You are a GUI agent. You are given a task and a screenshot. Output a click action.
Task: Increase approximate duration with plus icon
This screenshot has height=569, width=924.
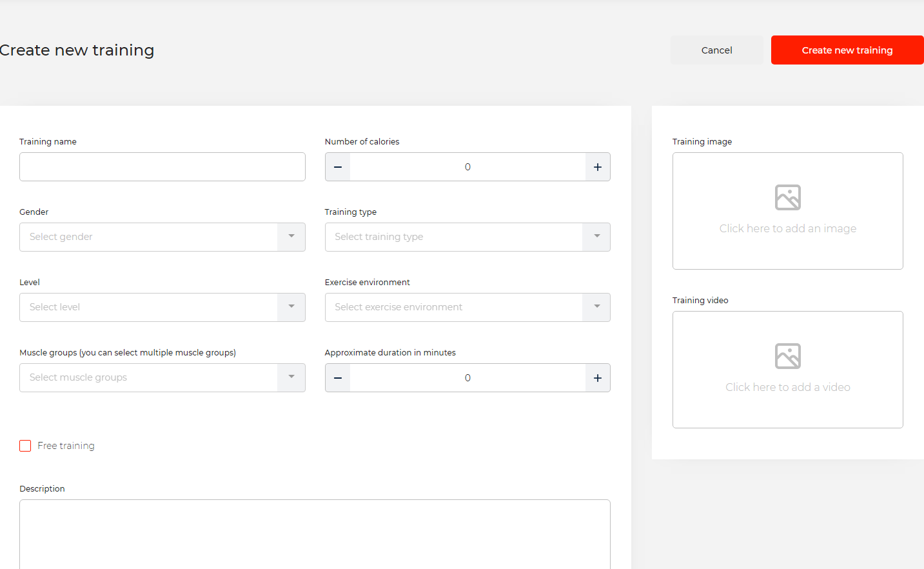tap(598, 378)
